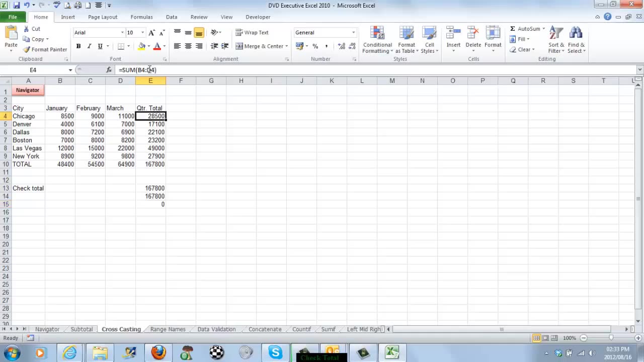The width and height of the screenshot is (644, 362).
Task: Click Decrease Indent
Action: tap(214, 46)
